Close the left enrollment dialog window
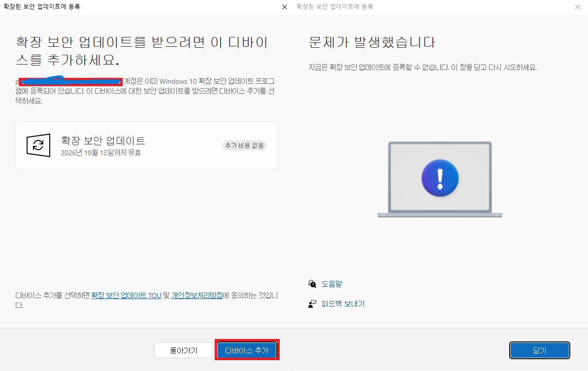Screen dimensions: 588x371 285,7
